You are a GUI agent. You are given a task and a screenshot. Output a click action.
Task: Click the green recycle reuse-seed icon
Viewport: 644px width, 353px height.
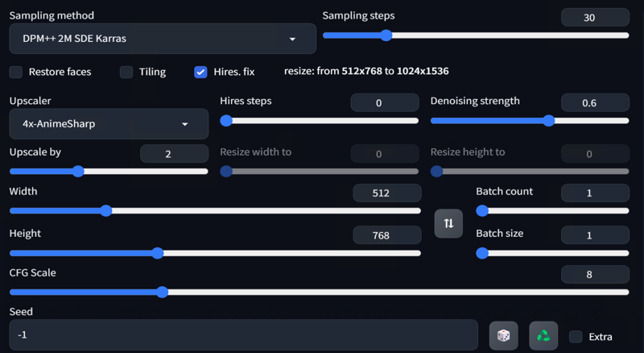pos(543,336)
